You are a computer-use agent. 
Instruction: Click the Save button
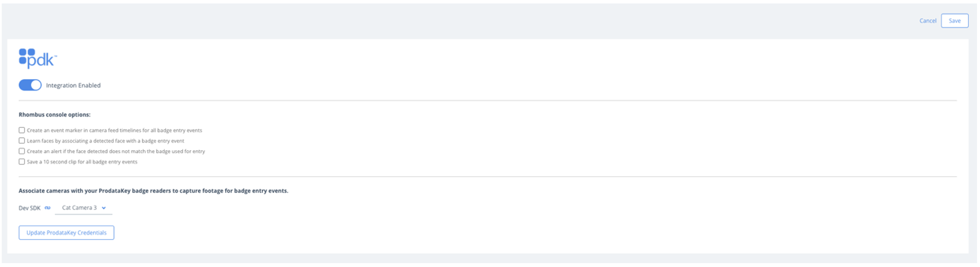point(954,21)
